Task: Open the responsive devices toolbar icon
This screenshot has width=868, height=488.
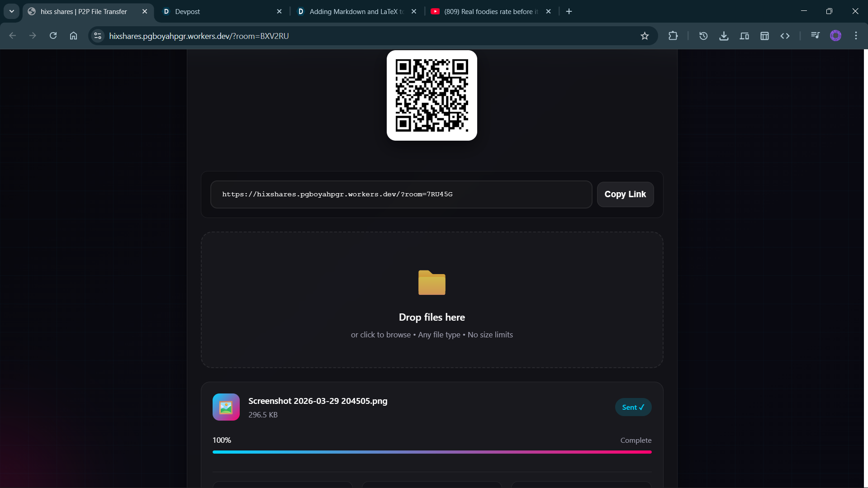Action: pyautogui.click(x=744, y=36)
